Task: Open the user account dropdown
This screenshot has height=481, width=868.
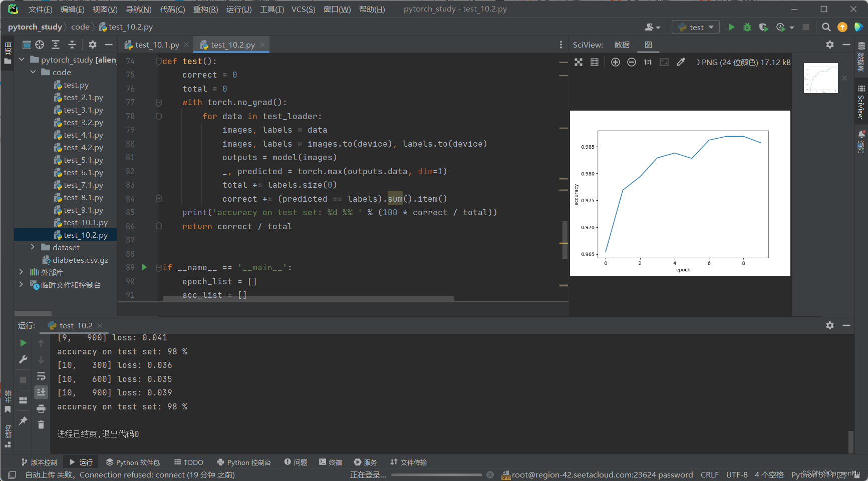Action: (653, 27)
